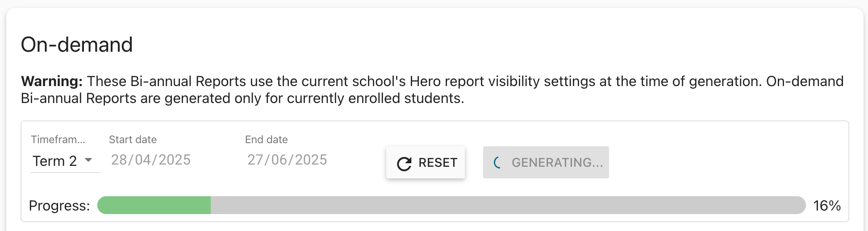868x231 pixels.
Task: Open the Timeframe dropdown arrow
Action: click(x=88, y=160)
